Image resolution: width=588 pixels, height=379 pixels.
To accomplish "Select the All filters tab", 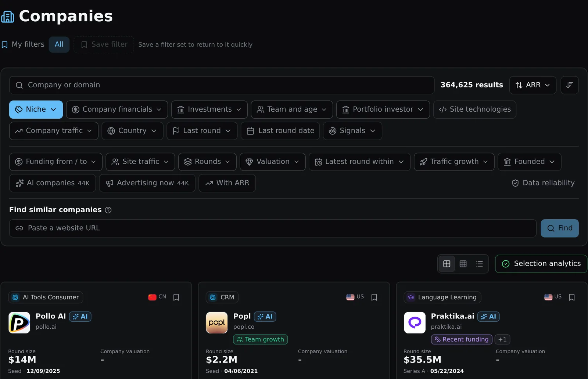I will pyautogui.click(x=59, y=44).
